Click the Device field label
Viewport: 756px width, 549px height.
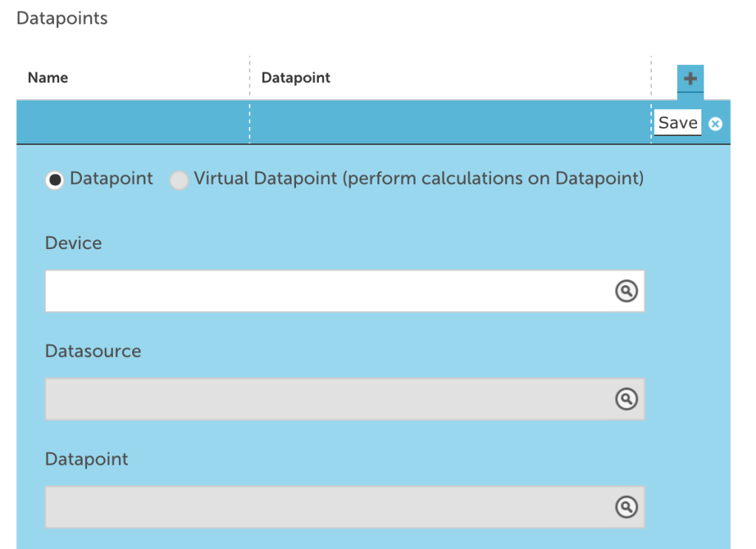[73, 243]
